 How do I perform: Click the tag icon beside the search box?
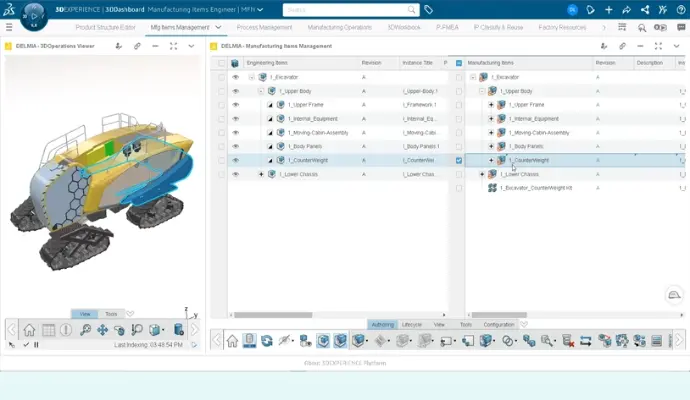[x=428, y=10]
